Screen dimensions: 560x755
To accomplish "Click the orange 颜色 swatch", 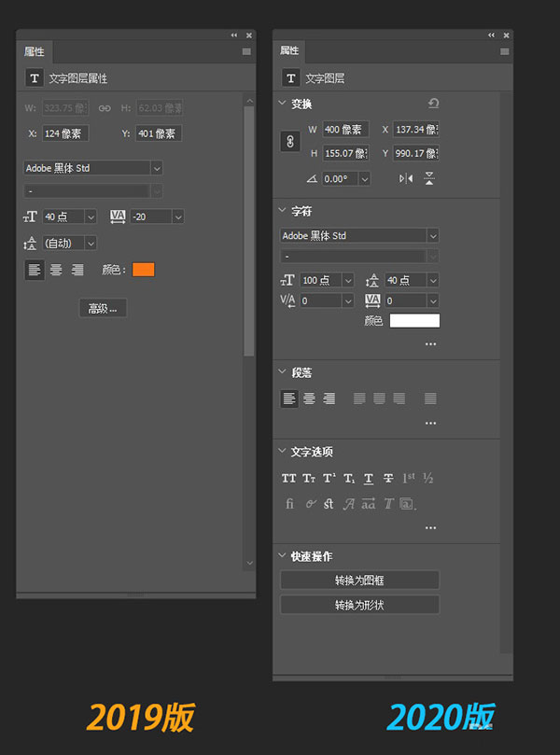I will [143, 270].
